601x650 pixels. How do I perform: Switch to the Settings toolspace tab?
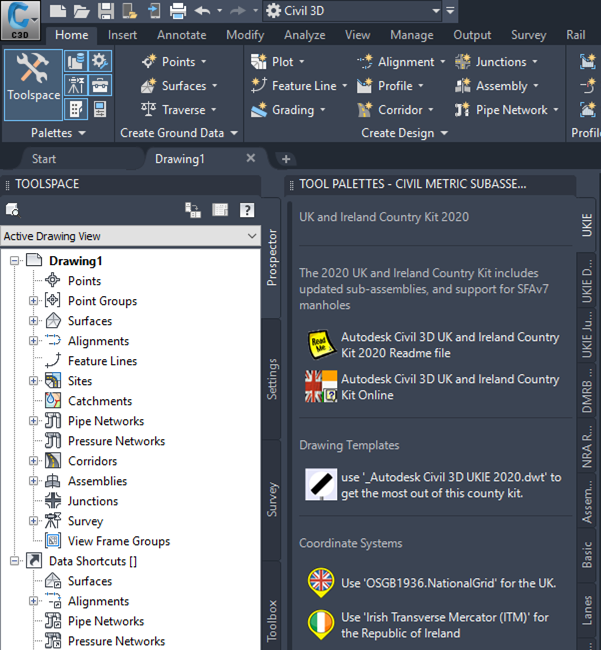tap(271, 379)
